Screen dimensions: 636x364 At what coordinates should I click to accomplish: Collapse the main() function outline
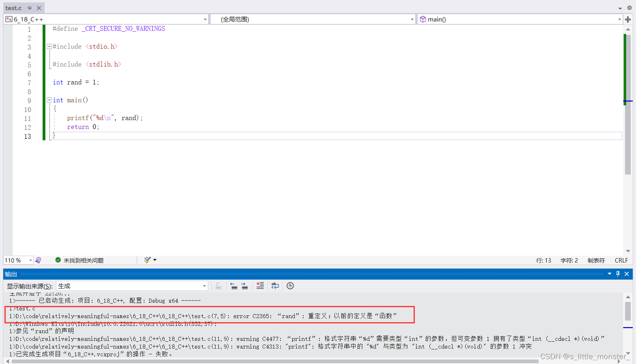coord(49,100)
